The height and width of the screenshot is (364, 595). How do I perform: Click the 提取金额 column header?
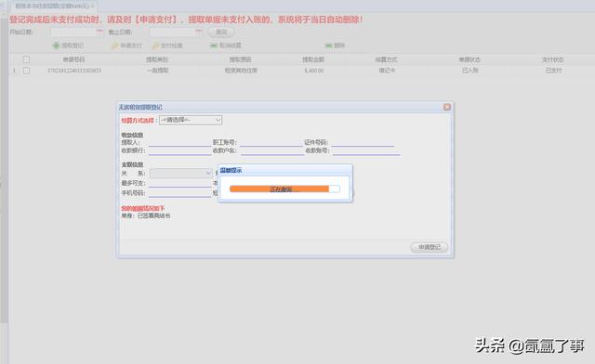click(x=313, y=59)
